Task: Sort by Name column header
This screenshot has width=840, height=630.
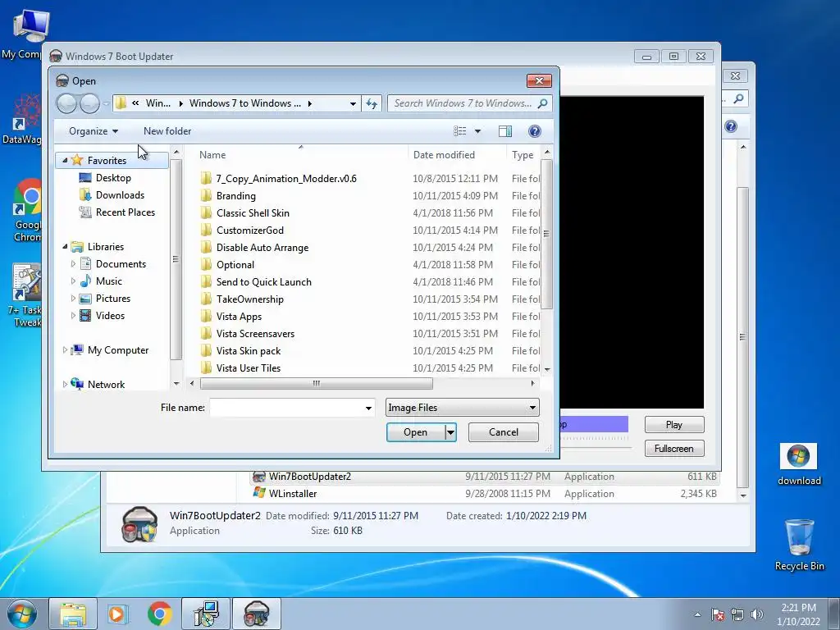Action: [212, 155]
